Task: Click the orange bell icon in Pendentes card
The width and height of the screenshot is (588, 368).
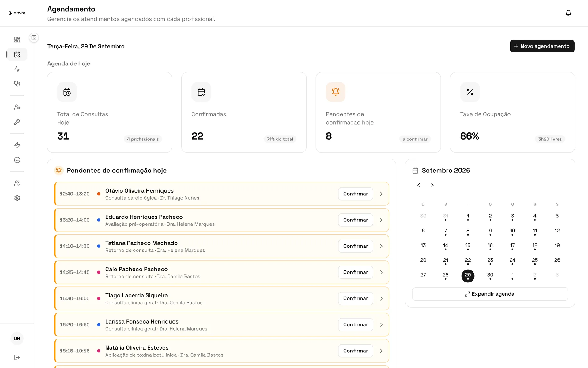Action: (x=336, y=92)
